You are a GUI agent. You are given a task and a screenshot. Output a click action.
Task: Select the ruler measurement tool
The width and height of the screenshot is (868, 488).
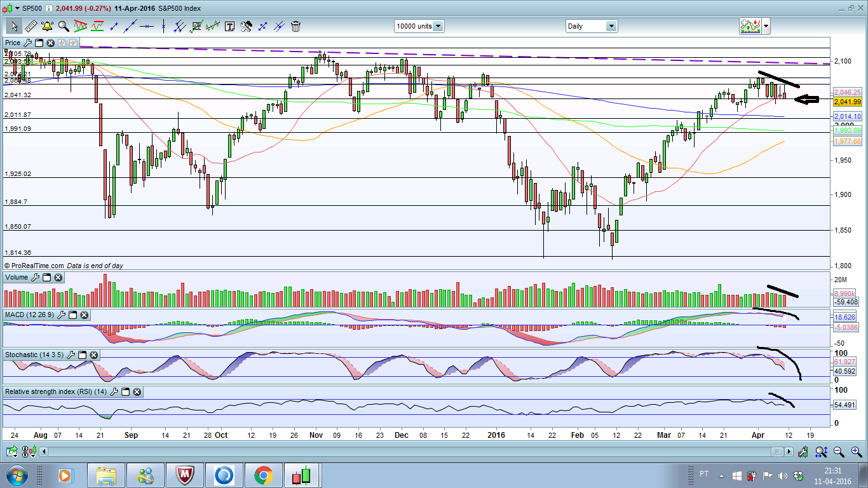30,26
